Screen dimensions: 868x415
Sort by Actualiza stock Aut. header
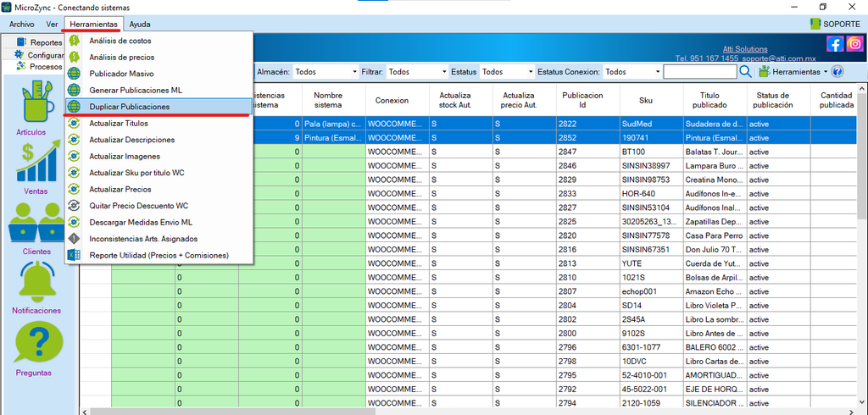[461, 100]
